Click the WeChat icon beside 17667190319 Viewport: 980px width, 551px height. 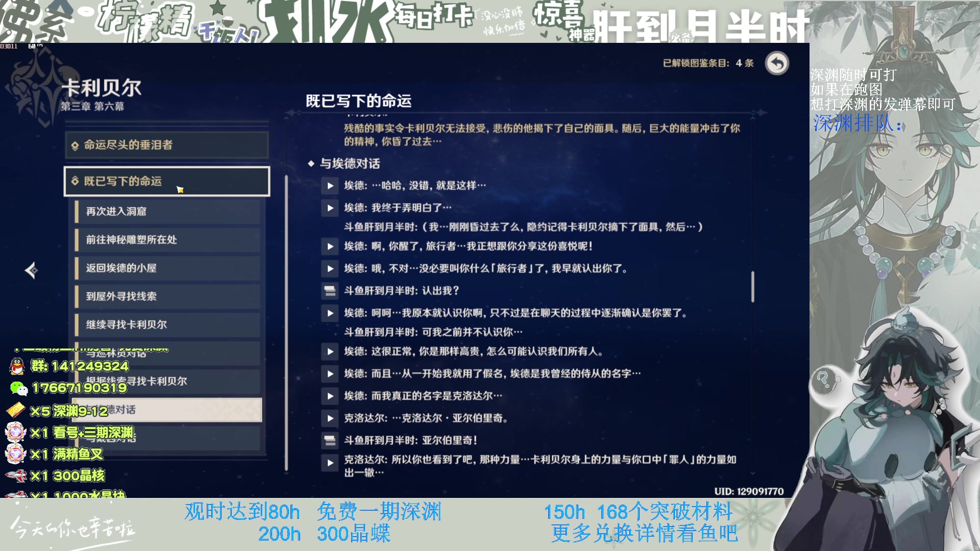(x=19, y=388)
